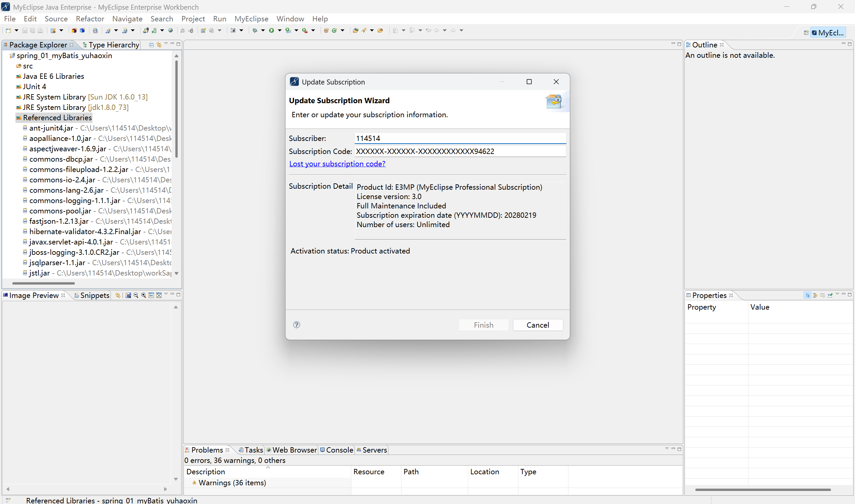Click Properties panel horizontal scrollbar
The height and width of the screenshot is (504, 855).
point(762,490)
